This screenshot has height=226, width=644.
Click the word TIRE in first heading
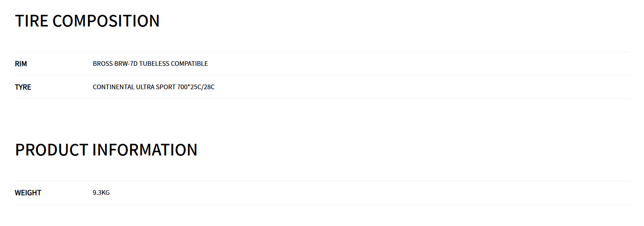point(32,21)
